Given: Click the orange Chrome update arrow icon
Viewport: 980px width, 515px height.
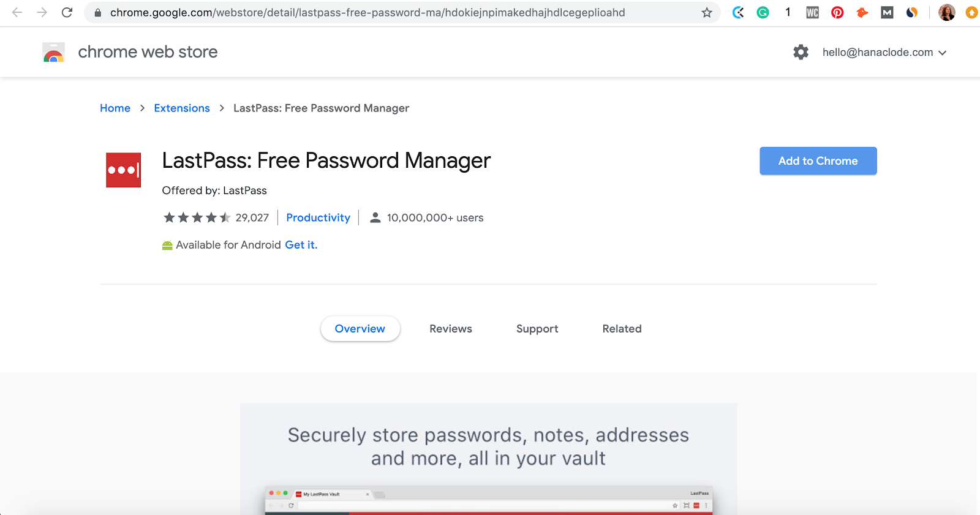Looking at the screenshot, I should tap(971, 12).
